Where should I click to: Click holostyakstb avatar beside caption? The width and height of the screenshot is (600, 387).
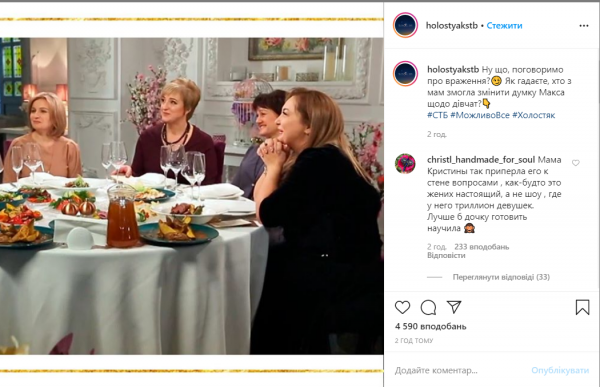point(405,73)
